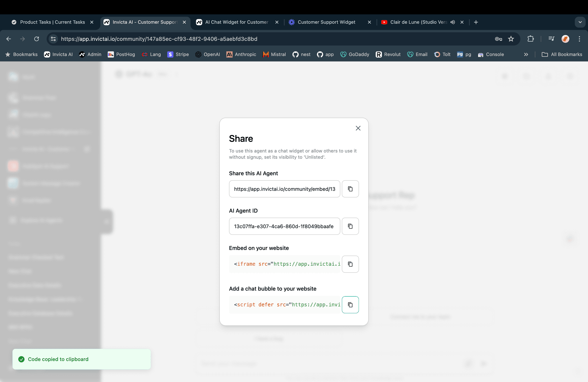Screen dimensions: 588x382
Task: Mute the Clair de Lune tab audio
Action: 452,22
